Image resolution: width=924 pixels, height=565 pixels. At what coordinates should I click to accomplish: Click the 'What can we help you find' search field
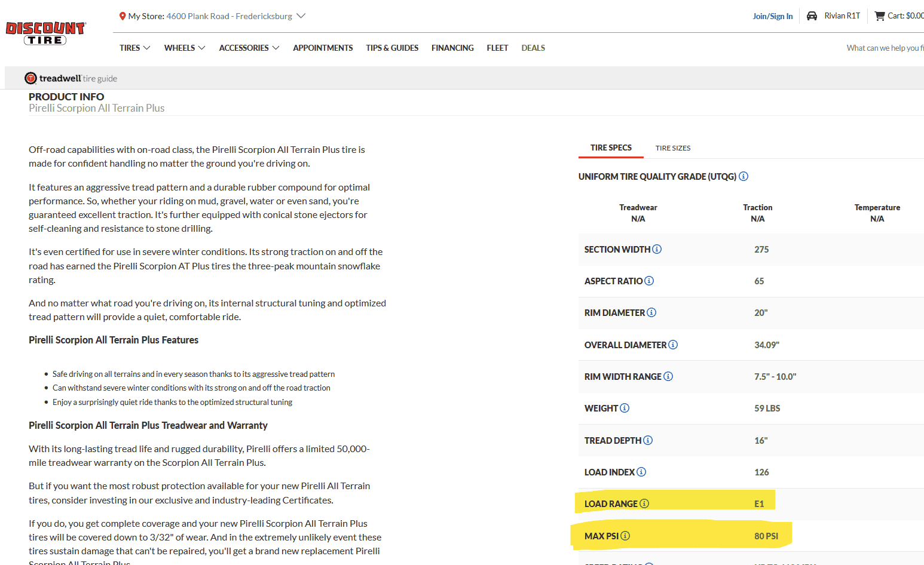coord(885,48)
